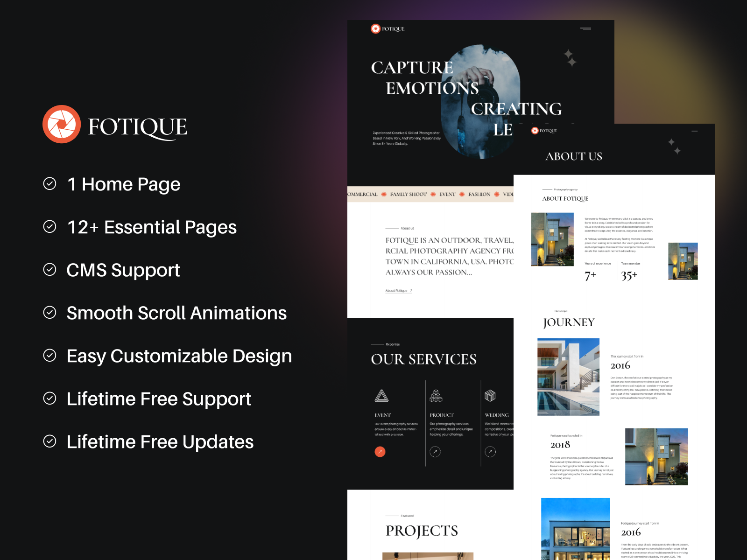Click the 2016 journey pool house photo
This screenshot has height=560, width=747.
tap(568, 377)
